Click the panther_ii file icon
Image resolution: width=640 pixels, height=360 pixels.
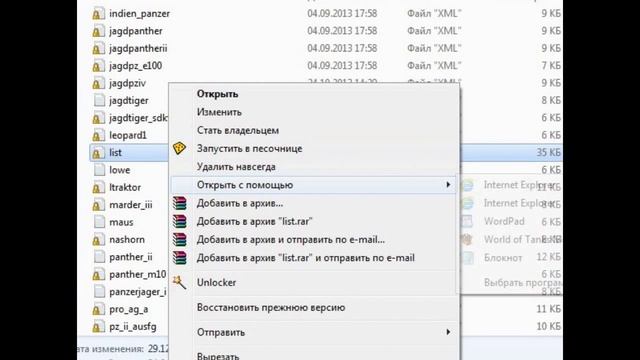point(99,257)
